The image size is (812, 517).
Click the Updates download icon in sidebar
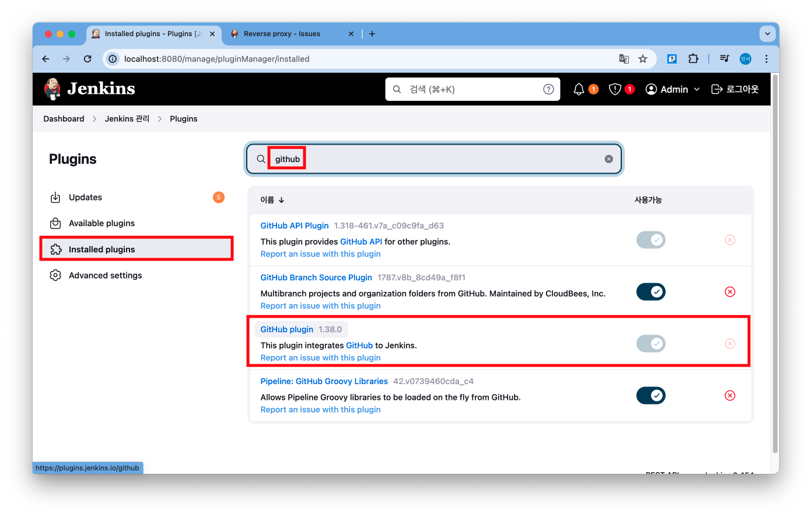click(x=55, y=198)
